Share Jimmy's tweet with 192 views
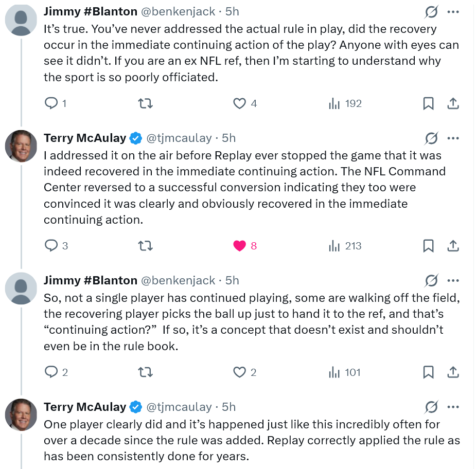Viewport: 476px width, 469px height. pos(453,104)
